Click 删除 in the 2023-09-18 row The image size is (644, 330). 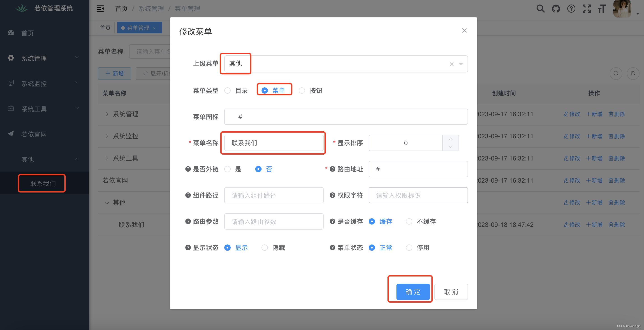coord(616,225)
